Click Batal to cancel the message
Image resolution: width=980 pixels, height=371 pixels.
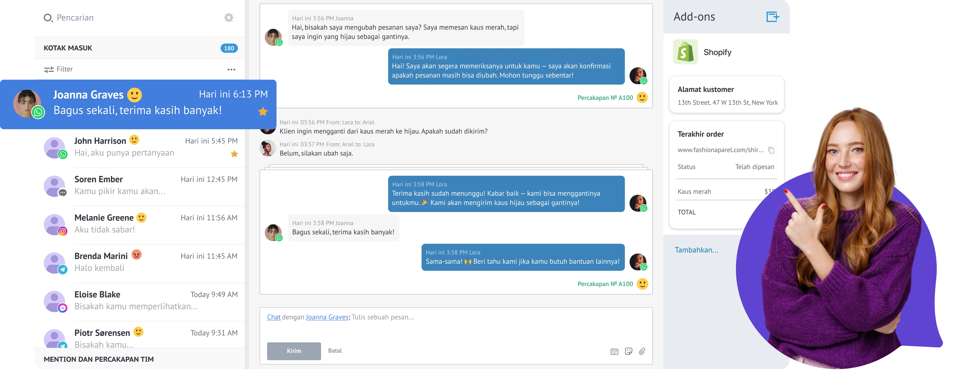point(335,350)
